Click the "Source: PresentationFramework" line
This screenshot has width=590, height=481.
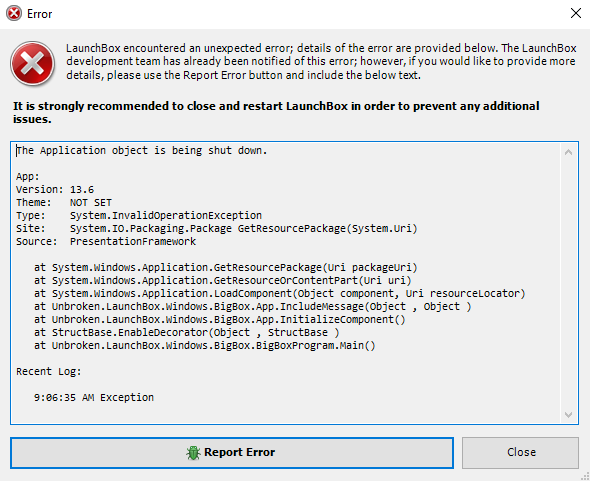coord(106,242)
